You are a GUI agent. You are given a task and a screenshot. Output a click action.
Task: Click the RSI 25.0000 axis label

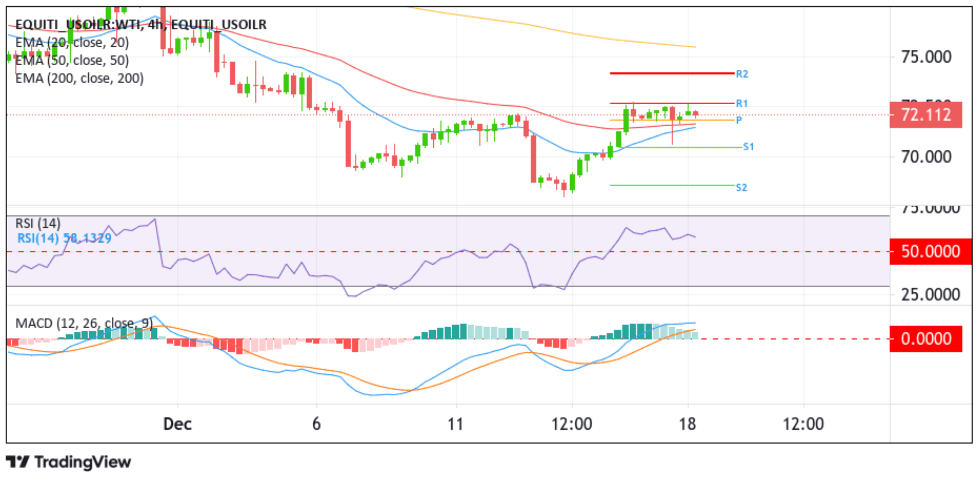(x=930, y=294)
